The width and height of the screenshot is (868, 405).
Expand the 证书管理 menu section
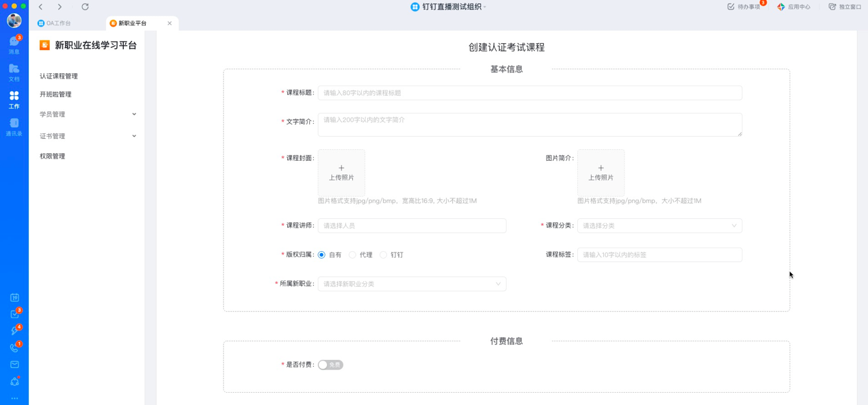[88, 136]
